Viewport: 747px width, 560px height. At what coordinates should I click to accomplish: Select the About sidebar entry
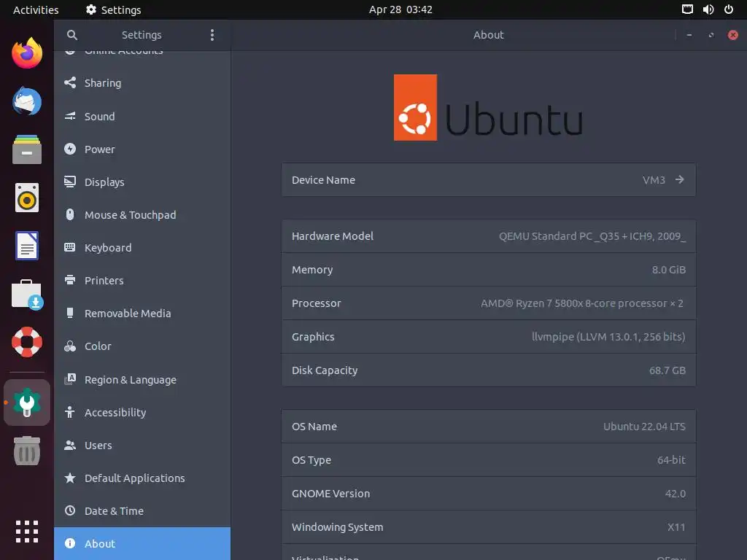(x=142, y=543)
